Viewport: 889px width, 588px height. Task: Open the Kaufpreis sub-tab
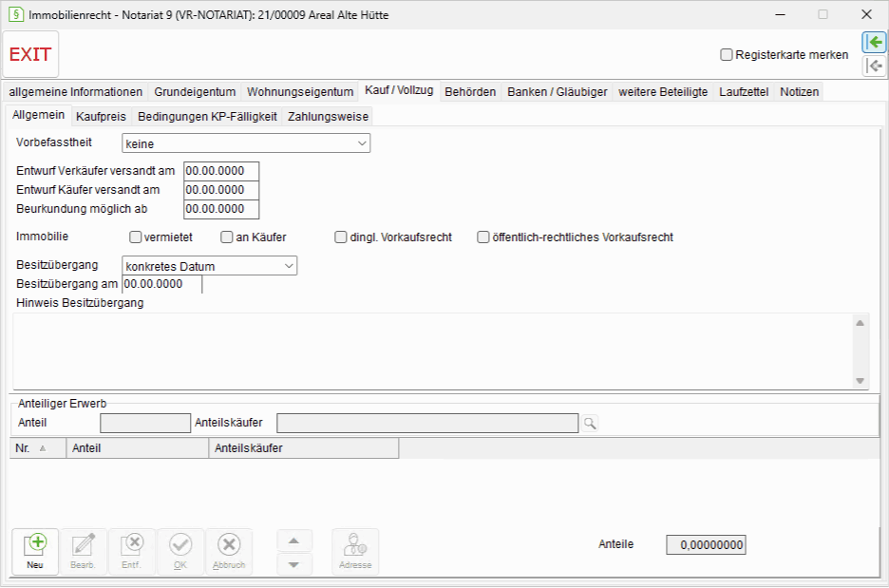pos(101,116)
